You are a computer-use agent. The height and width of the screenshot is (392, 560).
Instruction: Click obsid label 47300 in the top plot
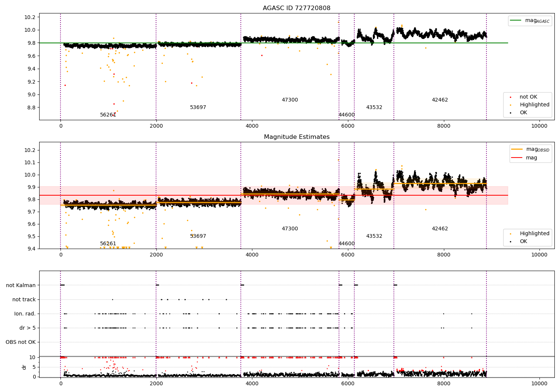[290, 100]
